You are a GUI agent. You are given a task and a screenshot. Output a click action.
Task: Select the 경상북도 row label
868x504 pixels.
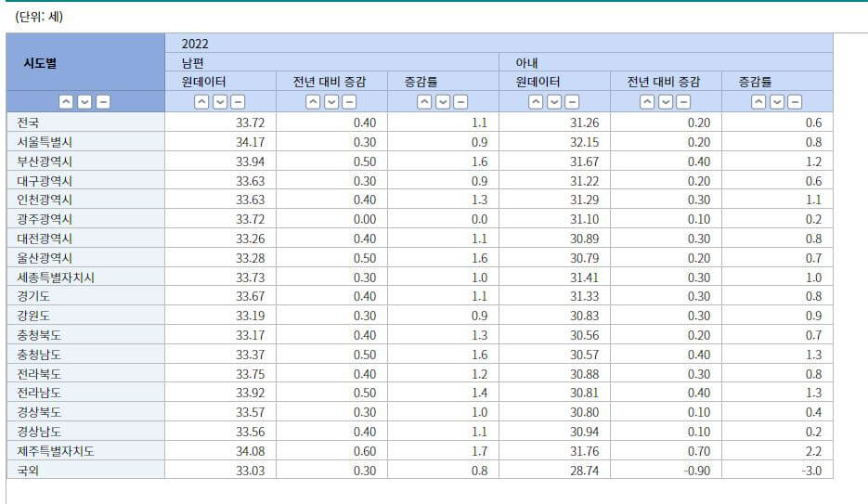(39, 411)
